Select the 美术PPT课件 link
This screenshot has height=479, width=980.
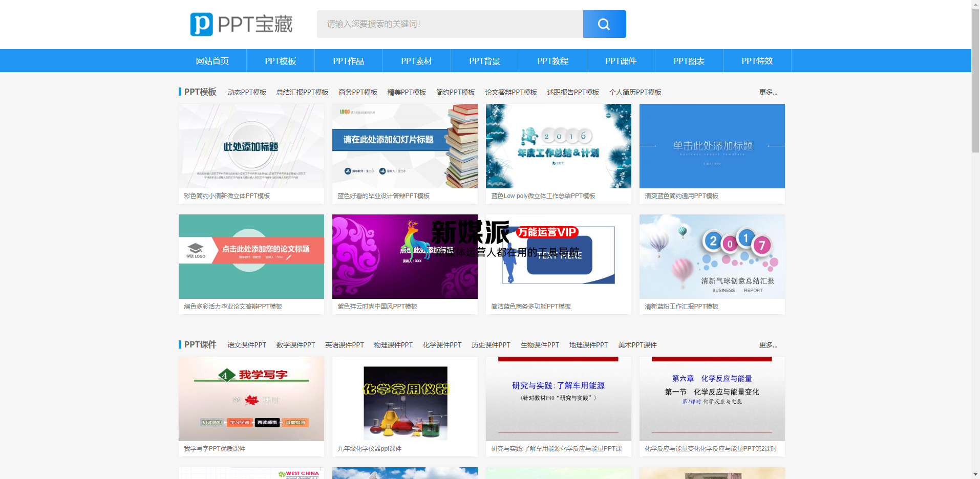[637, 345]
